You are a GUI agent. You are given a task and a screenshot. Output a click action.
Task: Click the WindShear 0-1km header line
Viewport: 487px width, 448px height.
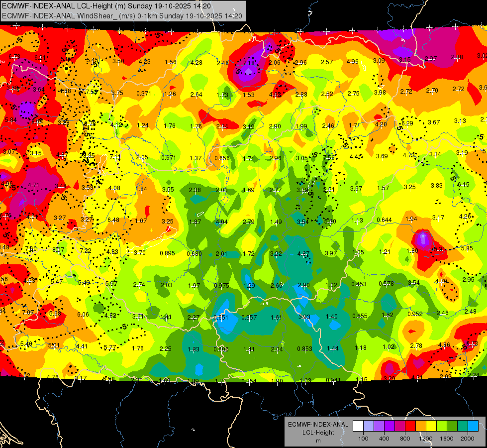click(x=122, y=16)
